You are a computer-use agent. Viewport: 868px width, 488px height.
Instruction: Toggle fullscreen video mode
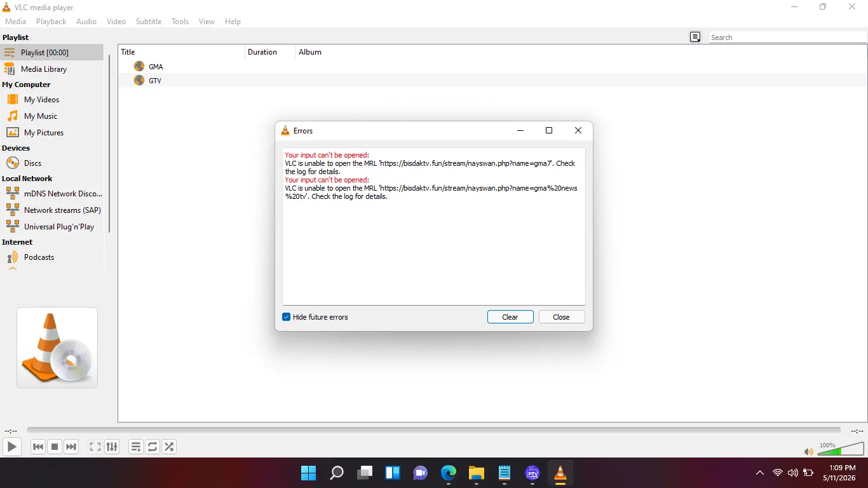pos(95,447)
